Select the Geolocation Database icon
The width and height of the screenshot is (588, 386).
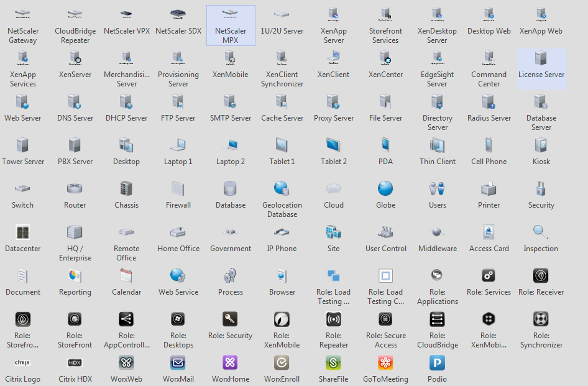(x=282, y=188)
